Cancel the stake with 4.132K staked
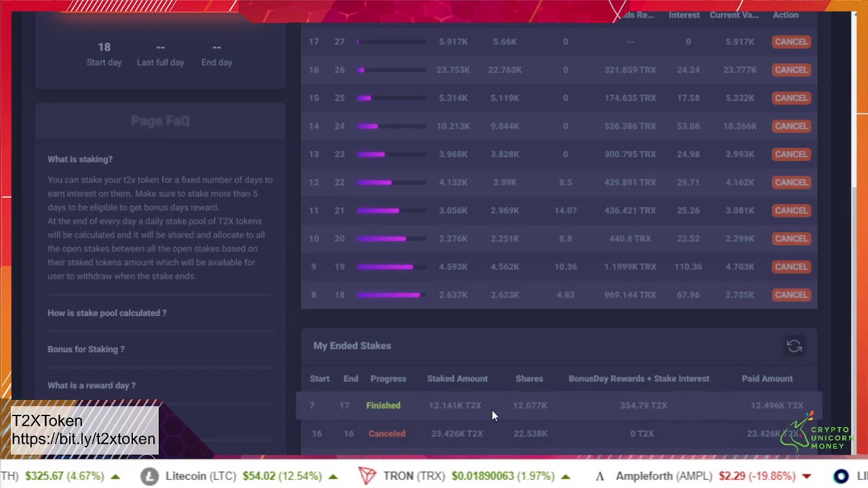The width and height of the screenshot is (868, 488). [x=791, y=182]
